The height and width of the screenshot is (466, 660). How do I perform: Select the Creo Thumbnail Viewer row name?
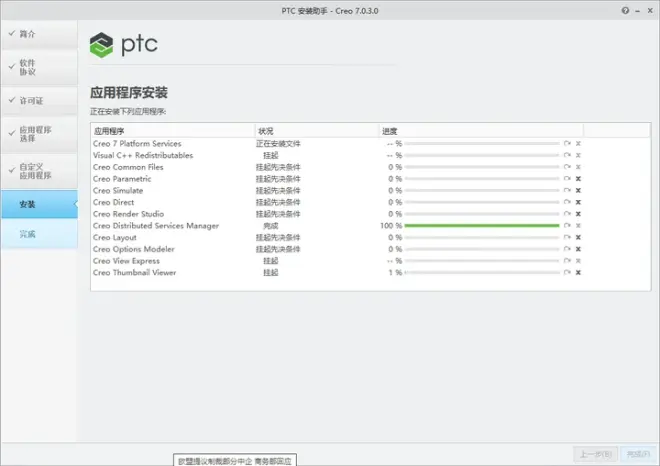click(x=135, y=272)
